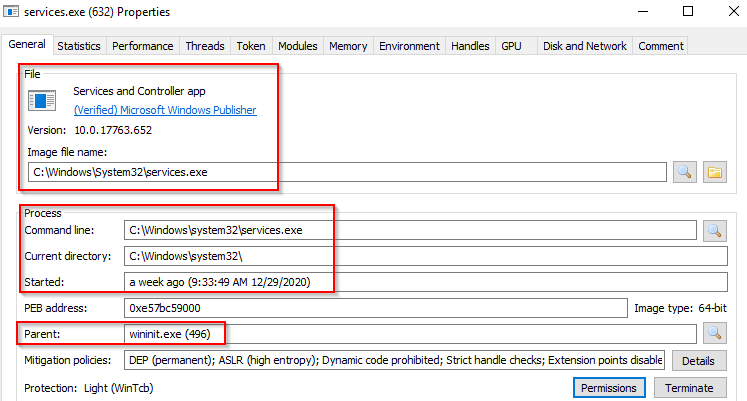Go to the Token tab
Image resolution: width=747 pixels, height=401 pixels.
[250, 46]
